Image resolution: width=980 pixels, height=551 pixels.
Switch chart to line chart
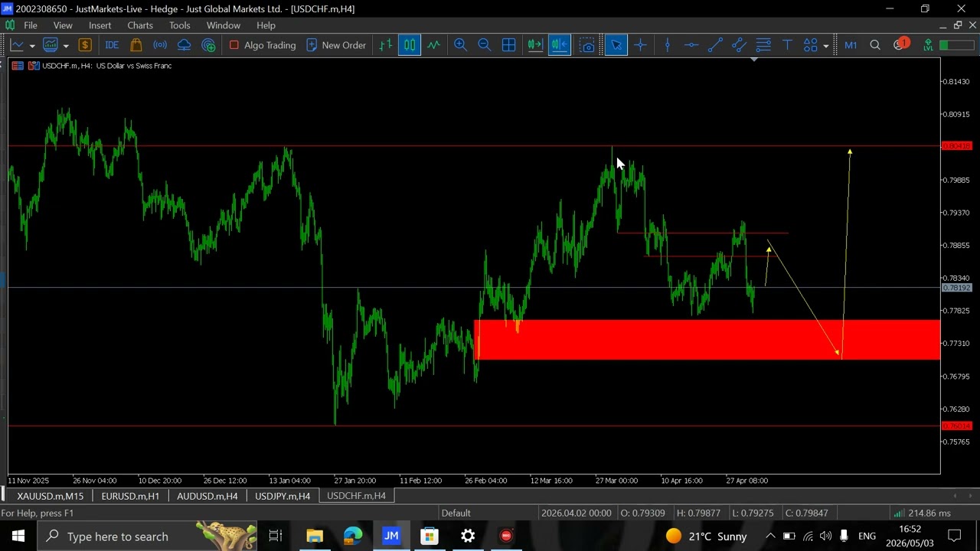pos(434,45)
